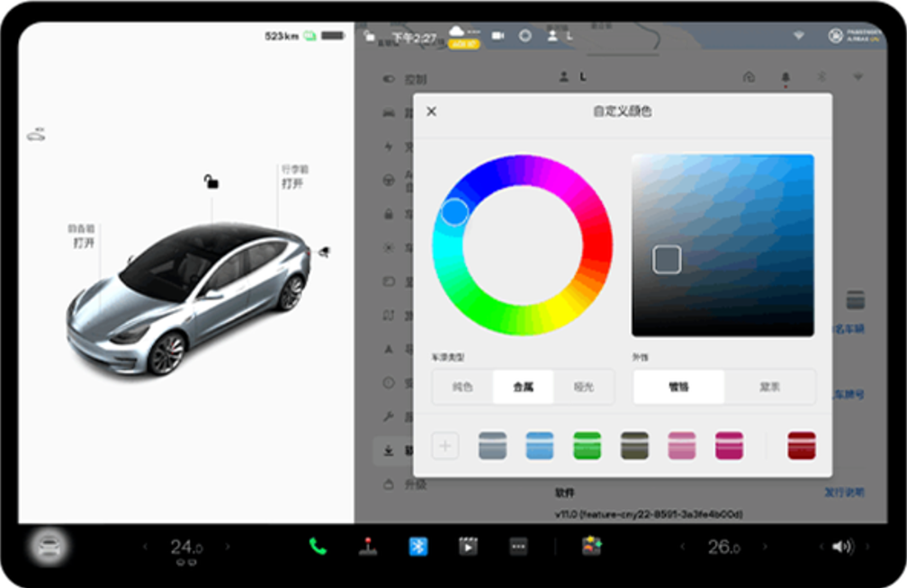Image resolution: width=907 pixels, height=588 pixels.
Task: Open the notification bell in settings header
Action: pyautogui.click(x=786, y=77)
